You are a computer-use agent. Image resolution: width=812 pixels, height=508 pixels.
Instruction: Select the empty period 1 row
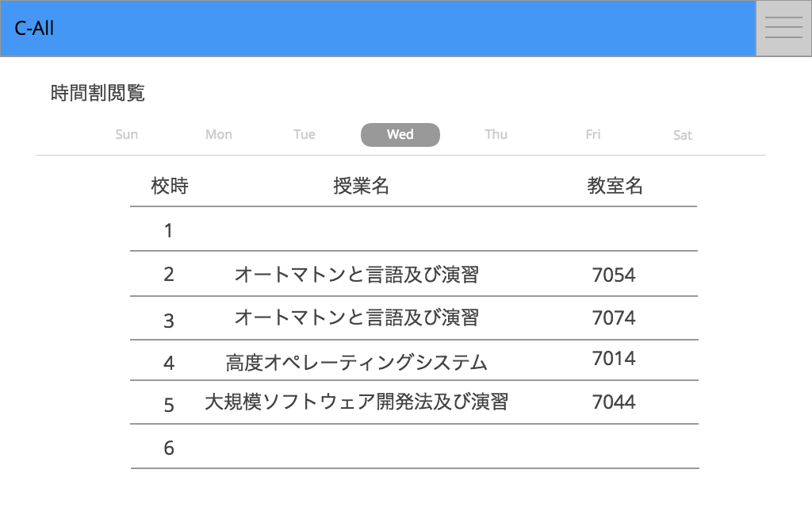414,230
